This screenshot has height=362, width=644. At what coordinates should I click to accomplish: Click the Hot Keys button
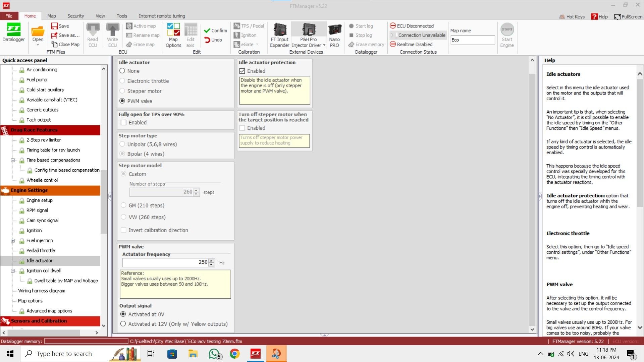(x=572, y=17)
